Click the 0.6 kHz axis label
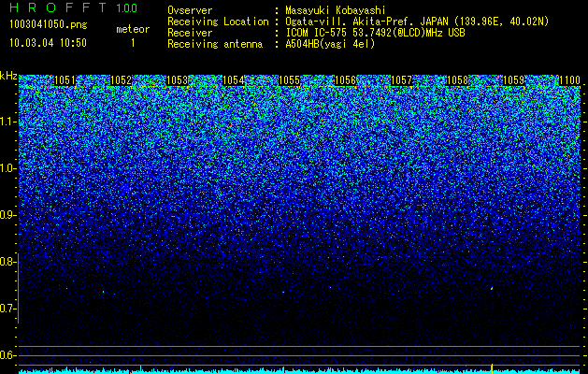This screenshot has width=588, height=374. 8,355
